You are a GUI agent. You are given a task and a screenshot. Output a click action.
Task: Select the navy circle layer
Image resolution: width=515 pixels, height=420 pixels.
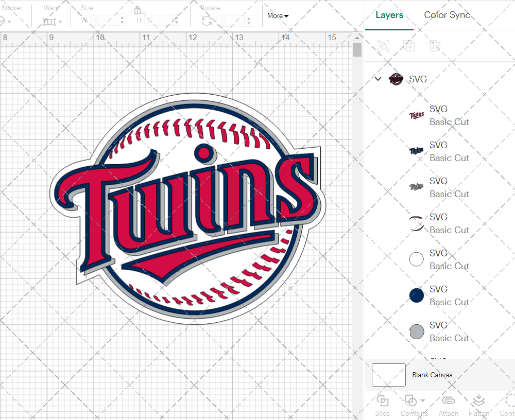tap(439, 295)
